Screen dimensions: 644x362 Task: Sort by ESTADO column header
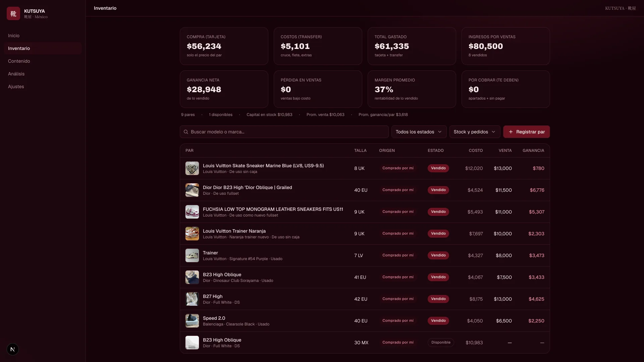[435, 150]
